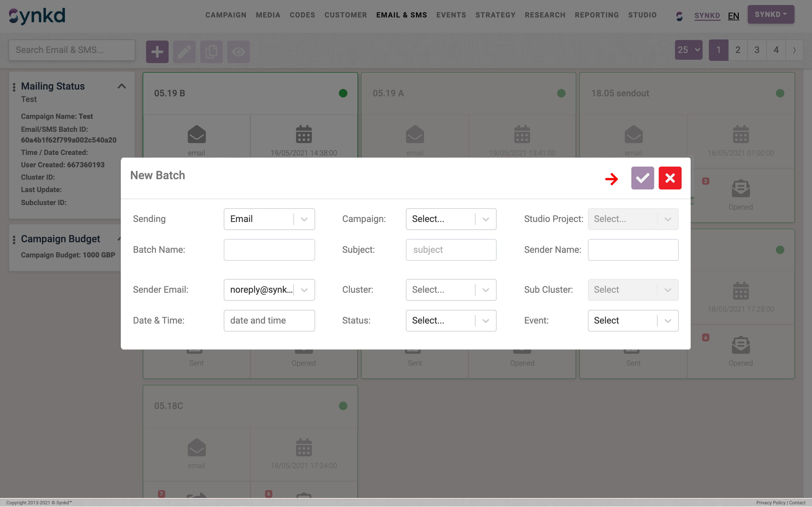Collapse the Mailing Status panel
Image resolution: width=812 pixels, height=507 pixels.
(x=122, y=86)
